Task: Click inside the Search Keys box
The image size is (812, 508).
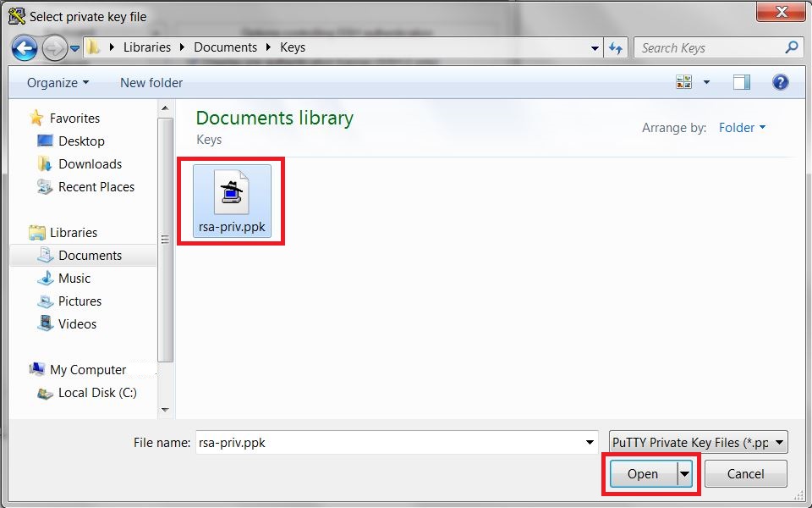Action: pyautogui.click(x=710, y=47)
